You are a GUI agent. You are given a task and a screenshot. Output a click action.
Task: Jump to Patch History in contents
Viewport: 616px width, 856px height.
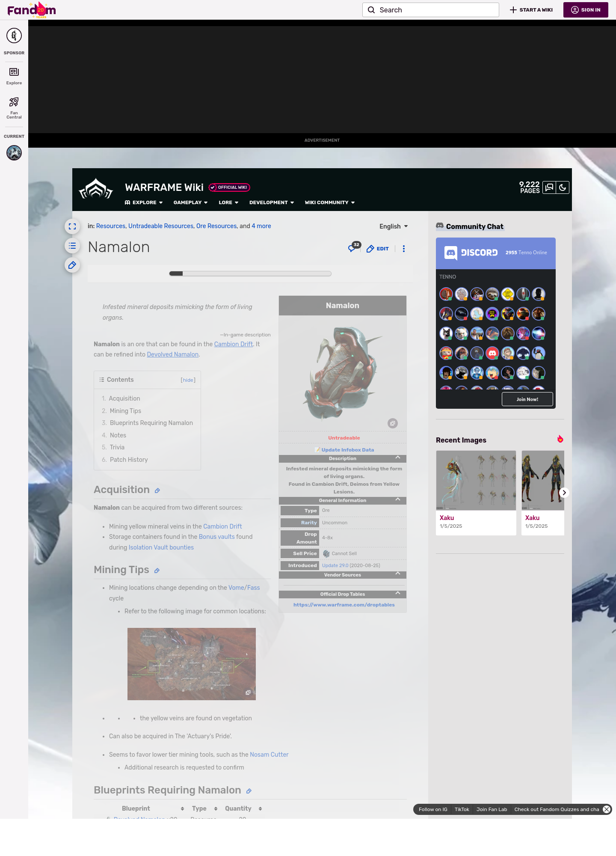(129, 460)
